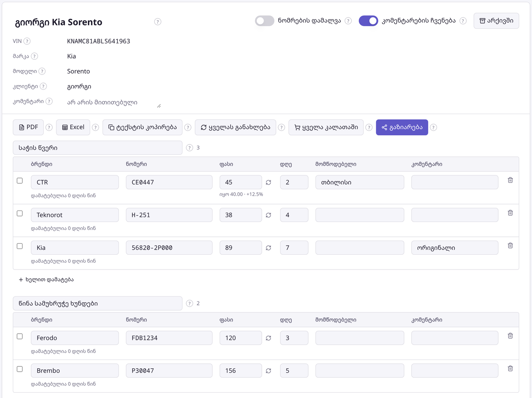Check the Kia row checkbox

coord(20,246)
